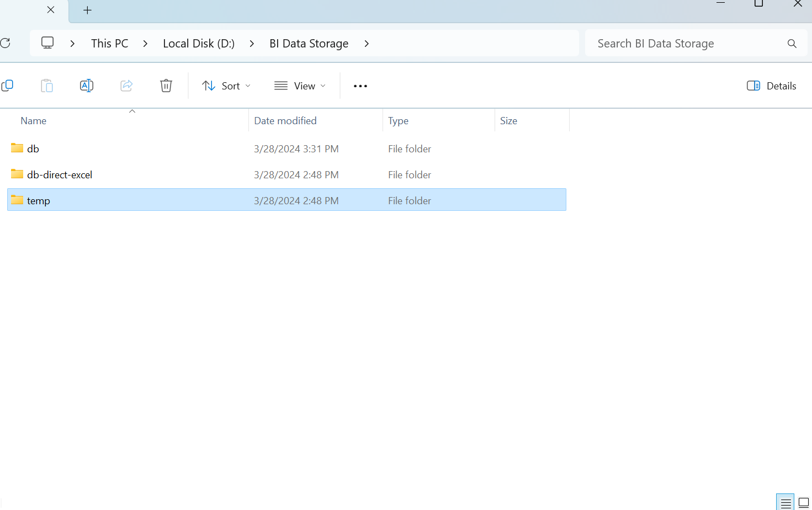Sort by the Type column header
The width and height of the screenshot is (812, 510).
click(x=398, y=120)
